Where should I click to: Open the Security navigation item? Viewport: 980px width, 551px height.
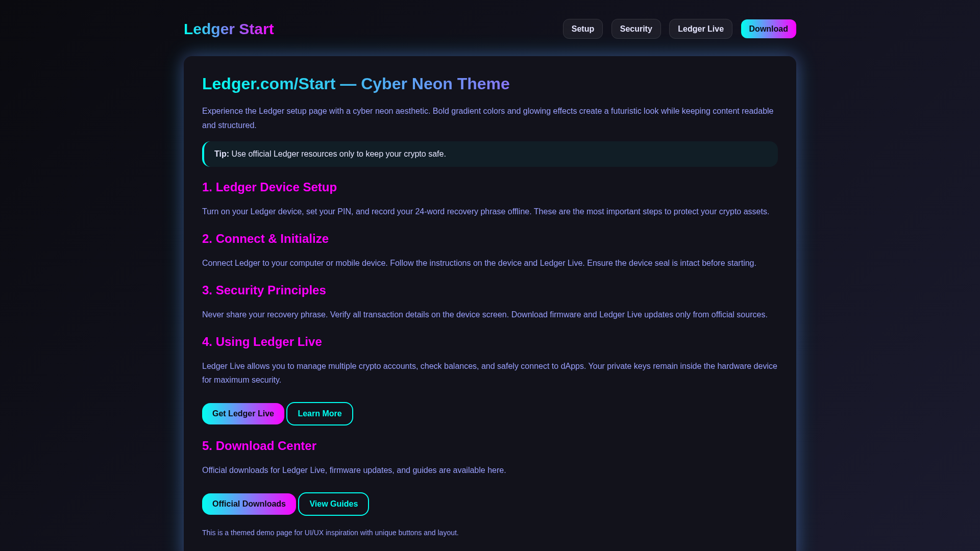tap(636, 29)
